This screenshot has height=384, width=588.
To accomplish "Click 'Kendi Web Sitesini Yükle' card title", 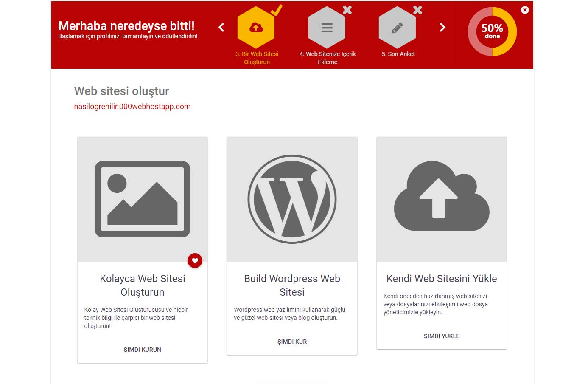I will (441, 279).
